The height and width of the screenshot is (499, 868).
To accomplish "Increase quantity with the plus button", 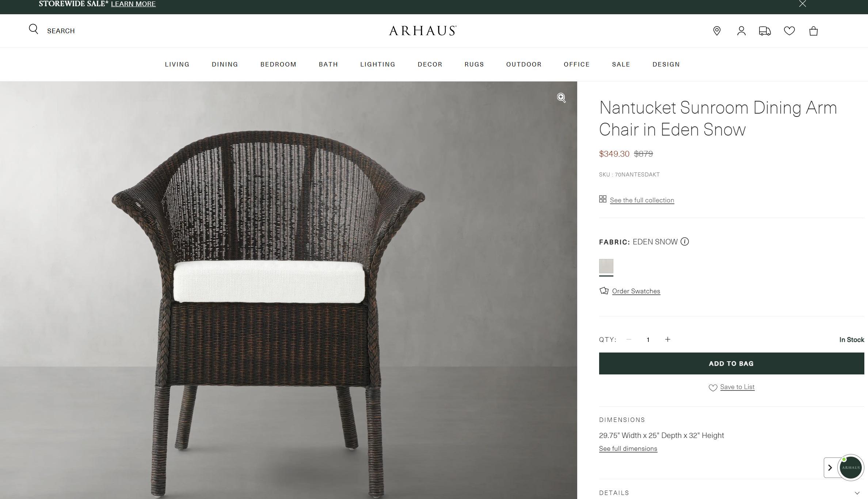I will point(668,339).
